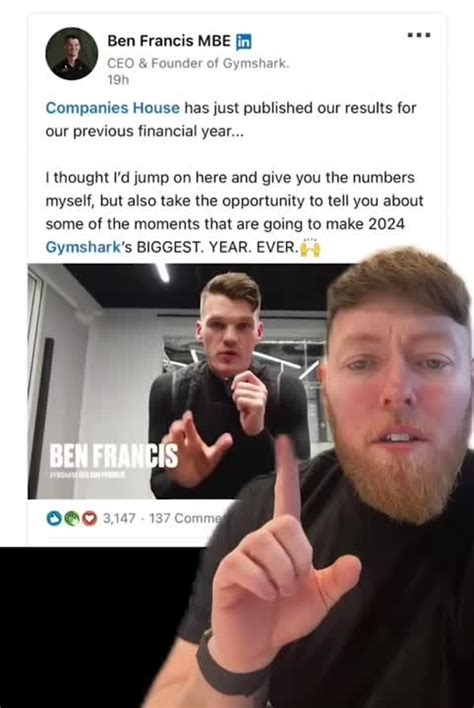The width and height of the screenshot is (474, 708).
Task: Click the blue Like reaction icon
Action: [54, 518]
